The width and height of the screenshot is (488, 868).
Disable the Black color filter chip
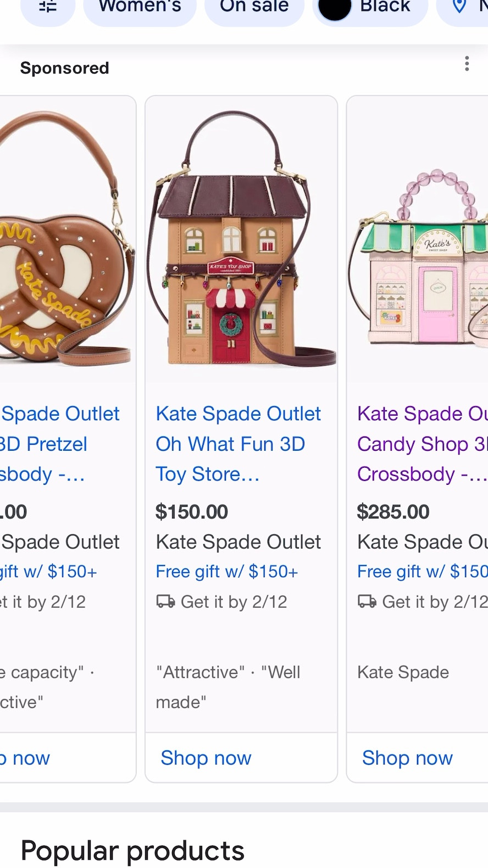(x=369, y=8)
